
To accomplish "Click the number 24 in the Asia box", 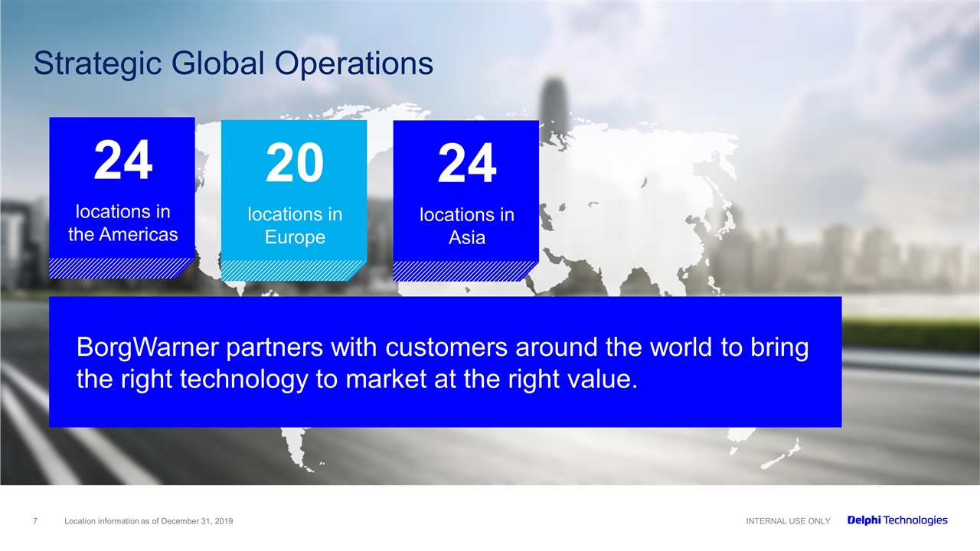I will pyautogui.click(x=466, y=165).
